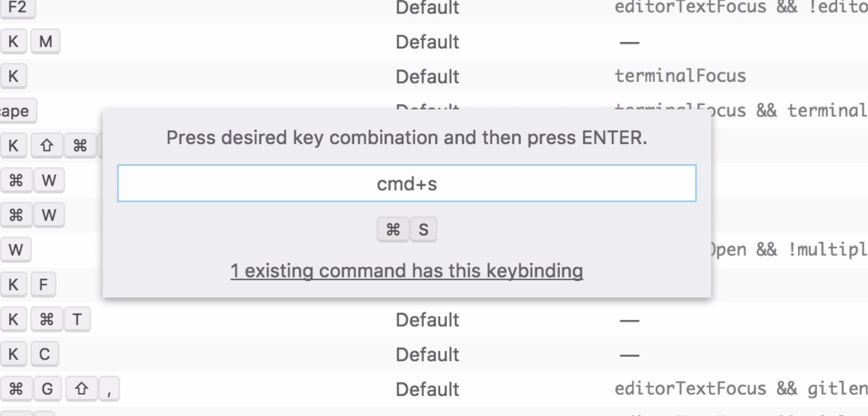Click the lone K keybinding badge
The width and height of the screenshot is (868, 416).
[12, 76]
